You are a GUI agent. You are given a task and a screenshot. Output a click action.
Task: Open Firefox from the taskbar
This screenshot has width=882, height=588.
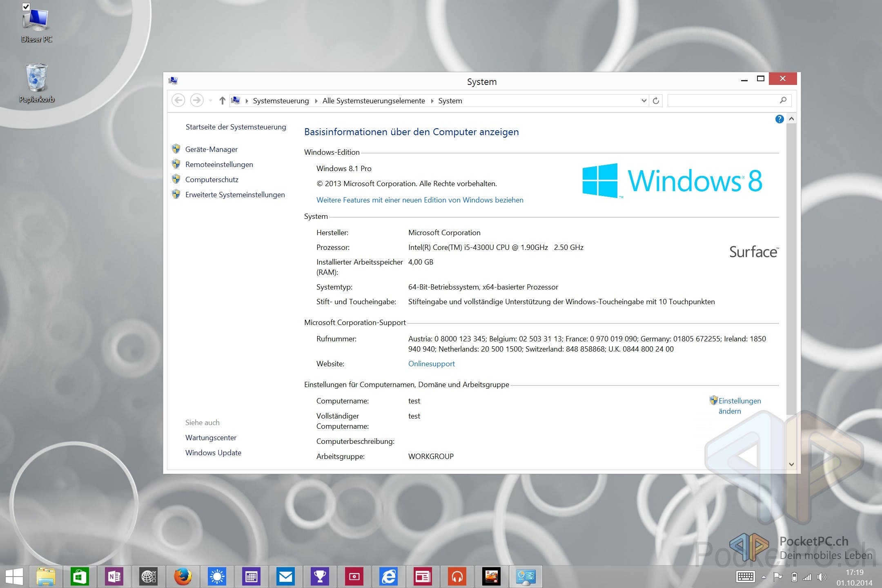[183, 577]
